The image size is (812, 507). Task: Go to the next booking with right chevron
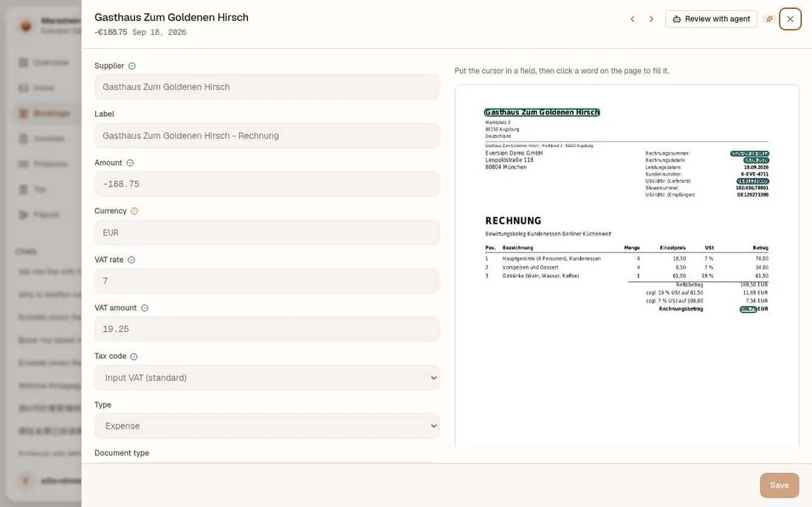coord(651,19)
